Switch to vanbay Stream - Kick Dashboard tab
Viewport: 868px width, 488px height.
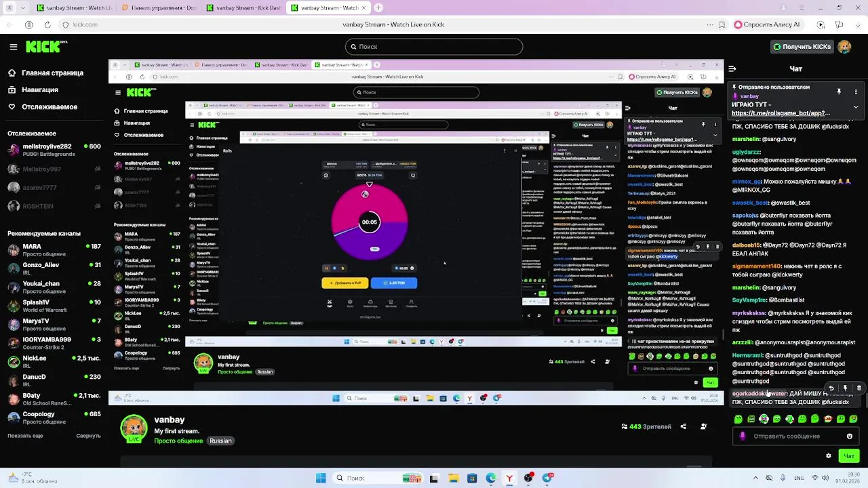click(243, 8)
